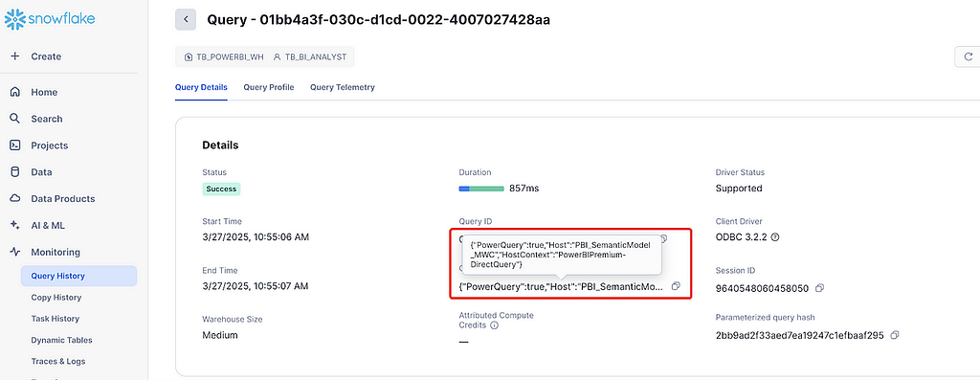Click the refresh icon button
The width and height of the screenshot is (980, 380).
pos(969,56)
